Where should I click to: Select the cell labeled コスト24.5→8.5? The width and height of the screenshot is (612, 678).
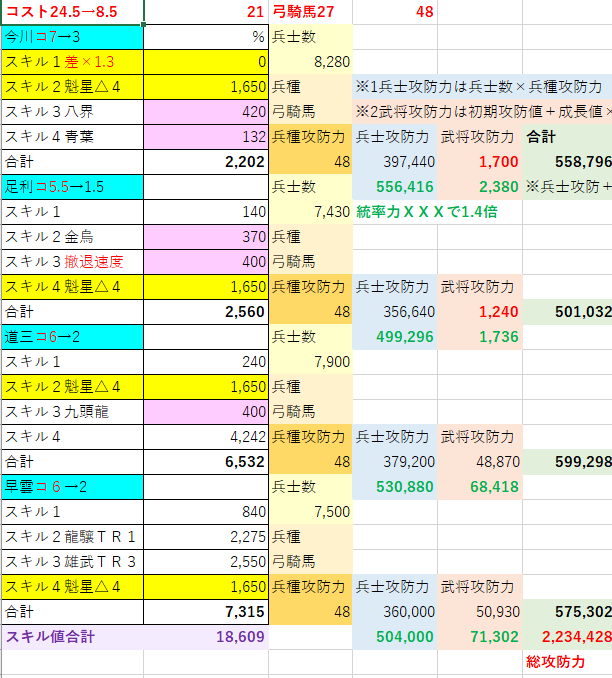coord(72,12)
